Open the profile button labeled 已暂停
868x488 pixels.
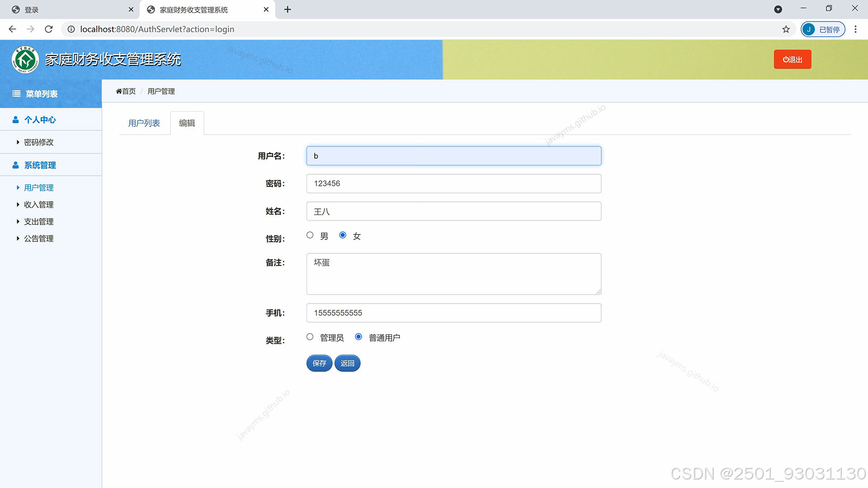coord(823,29)
